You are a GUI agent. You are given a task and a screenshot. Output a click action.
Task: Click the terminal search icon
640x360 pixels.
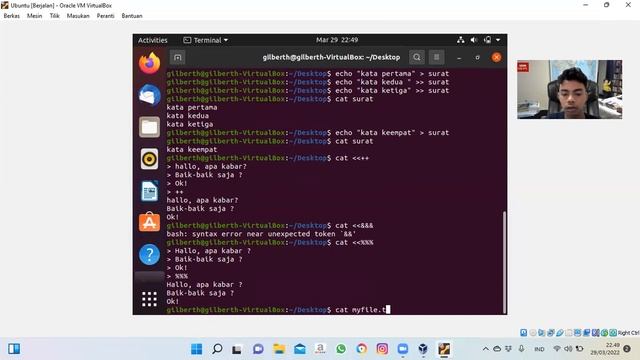[416, 58]
